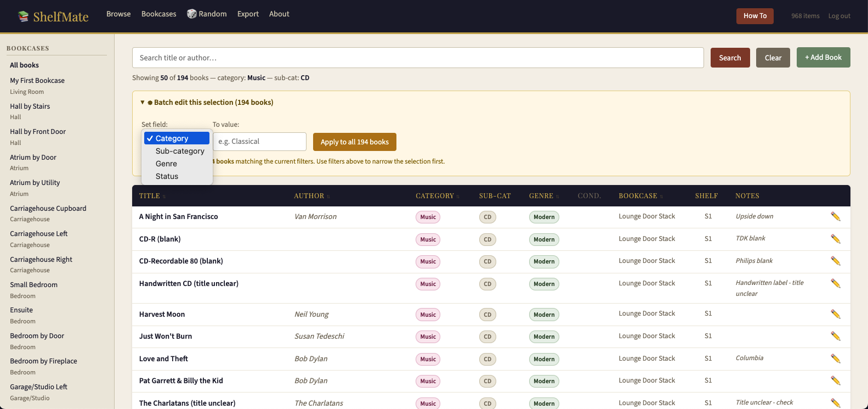The height and width of the screenshot is (409, 868).
Task: Open Bedroom by Fireplace bookcase
Action: pyautogui.click(x=43, y=361)
